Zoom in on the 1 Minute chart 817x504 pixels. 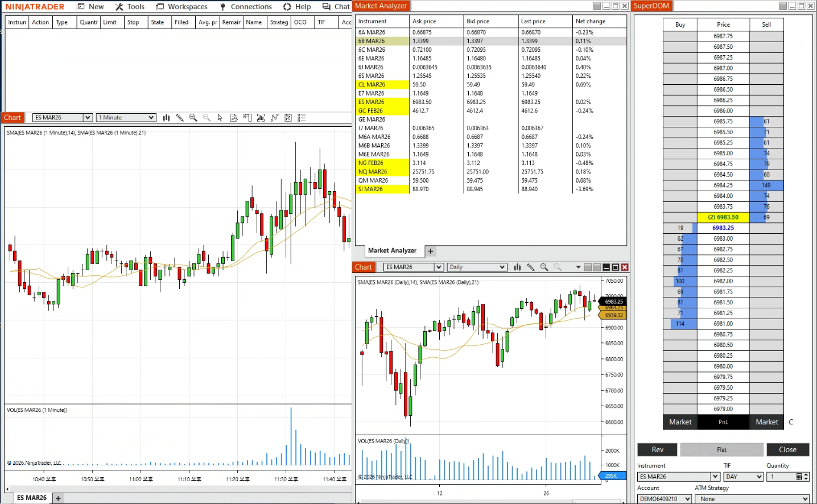[x=193, y=118]
